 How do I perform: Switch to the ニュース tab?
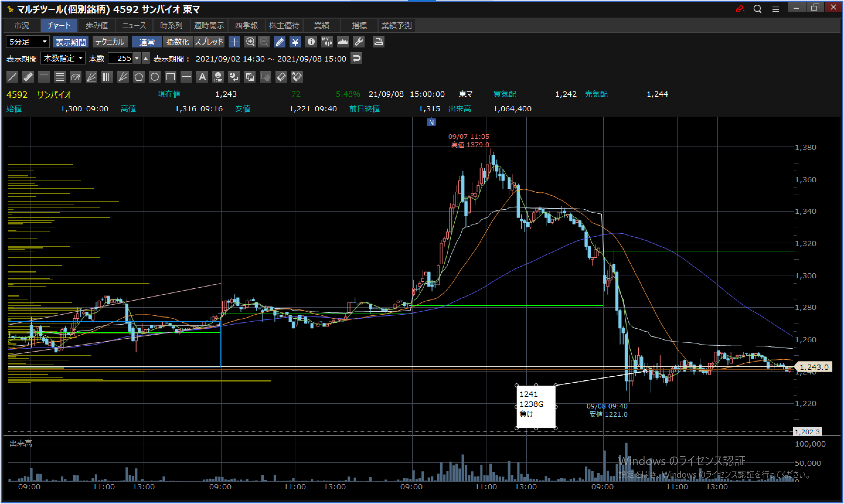(x=134, y=25)
